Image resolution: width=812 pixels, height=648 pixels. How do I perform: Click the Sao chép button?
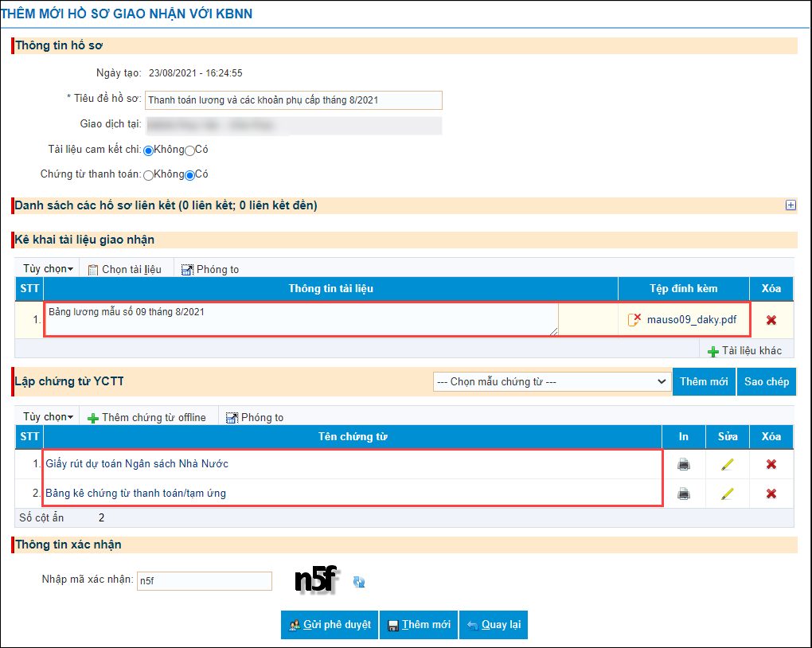coord(767,382)
